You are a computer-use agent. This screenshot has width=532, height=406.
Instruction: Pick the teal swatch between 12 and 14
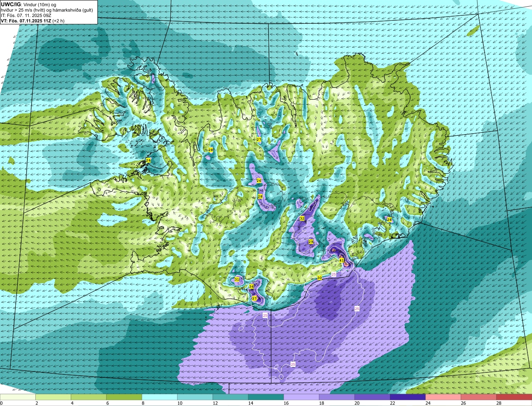(x=231, y=397)
